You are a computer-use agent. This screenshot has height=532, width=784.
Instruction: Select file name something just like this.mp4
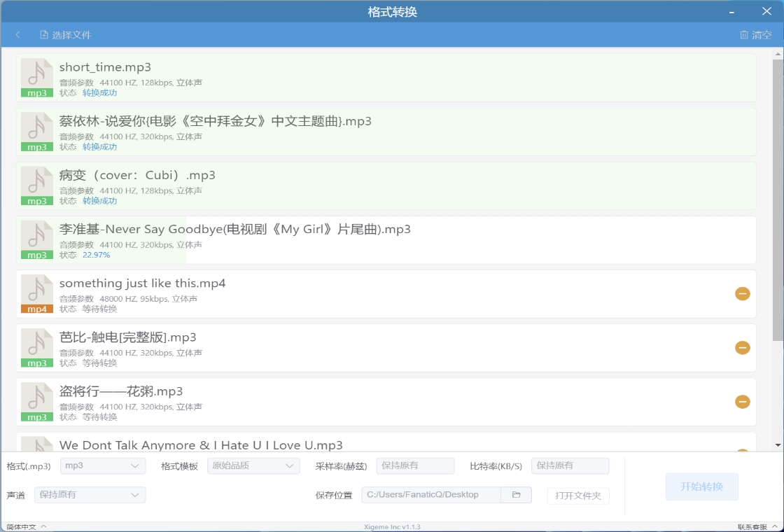(143, 283)
